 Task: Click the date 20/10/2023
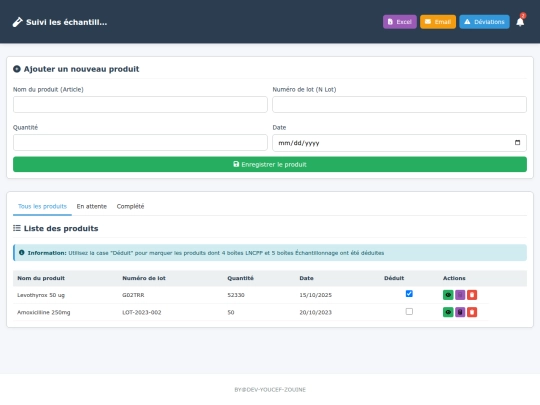coord(315,312)
